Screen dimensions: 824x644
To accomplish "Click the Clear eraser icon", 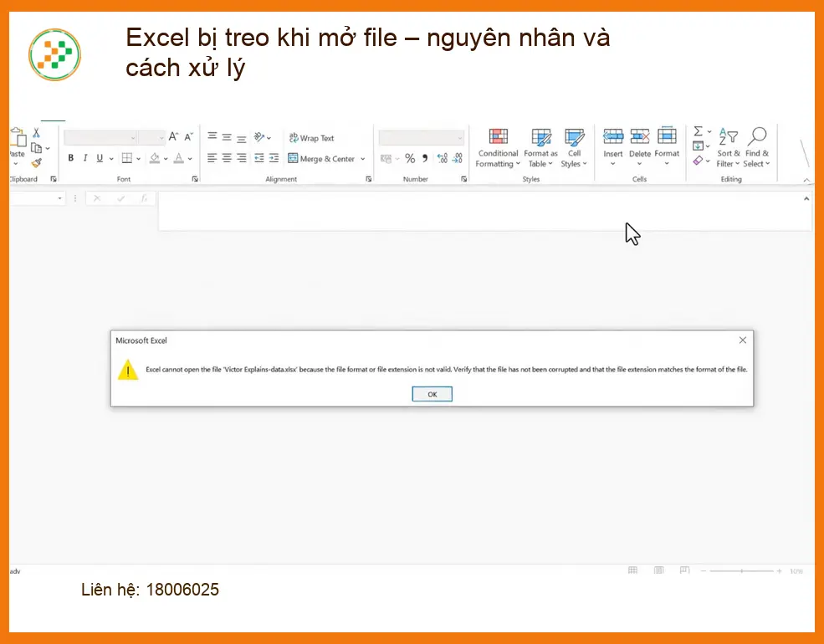I will [x=698, y=161].
